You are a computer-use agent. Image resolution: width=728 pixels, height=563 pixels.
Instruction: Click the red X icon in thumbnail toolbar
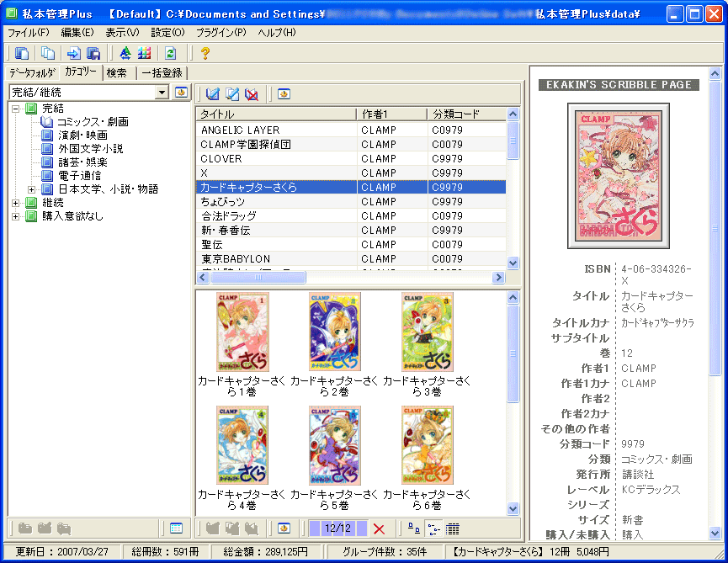click(379, 528)
